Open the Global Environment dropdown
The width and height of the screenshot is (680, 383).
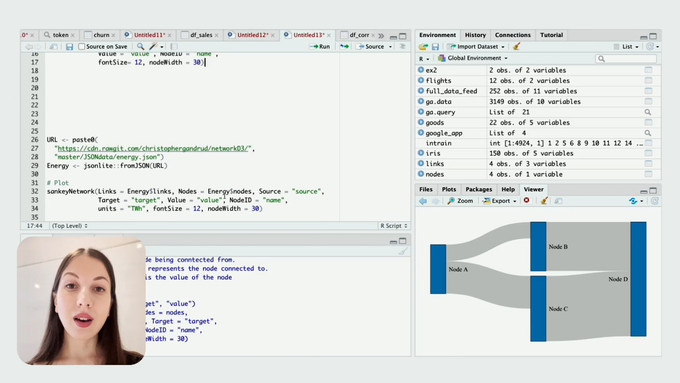[472, 58]
